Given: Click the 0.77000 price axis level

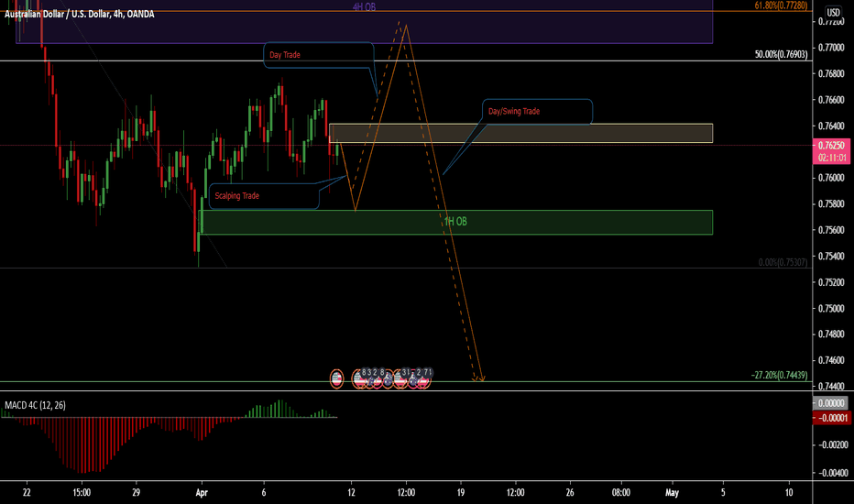Looking at the screenshot, I should coord(831,48).
